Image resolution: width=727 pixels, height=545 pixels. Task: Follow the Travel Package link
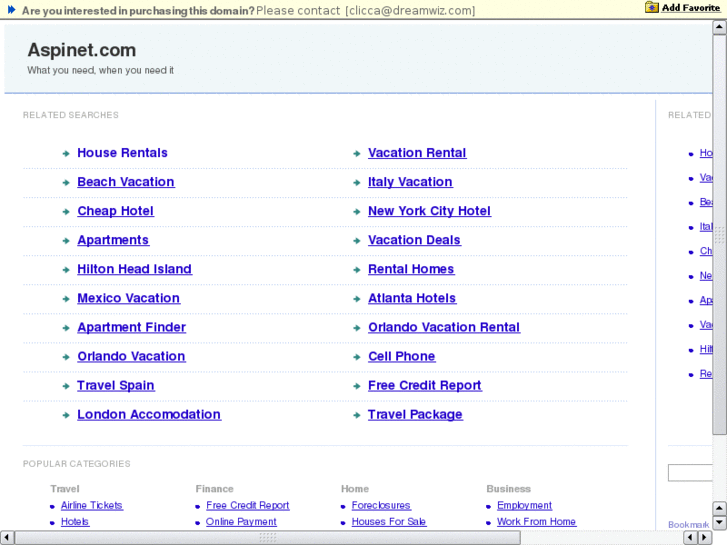[x=415, y=415]
